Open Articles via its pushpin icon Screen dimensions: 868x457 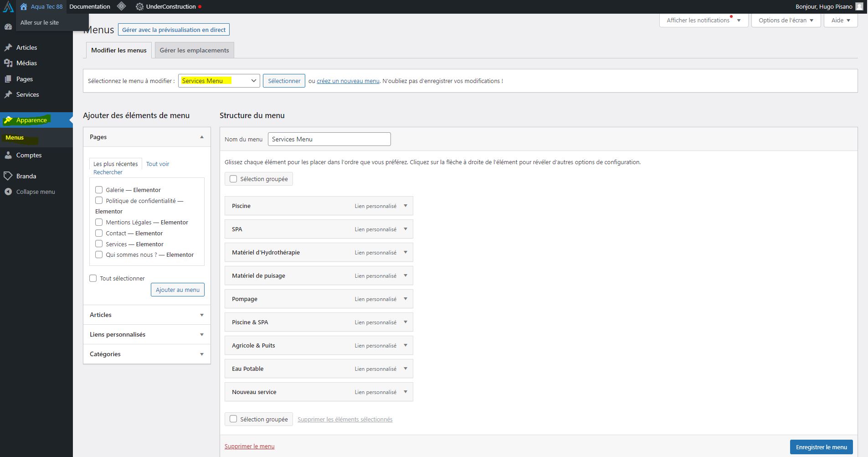(x=8, y=47)
